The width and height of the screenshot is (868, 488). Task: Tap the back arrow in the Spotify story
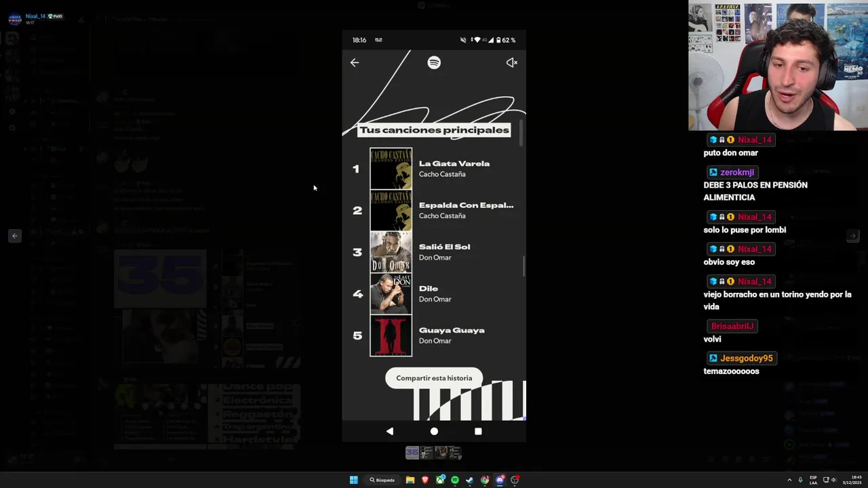point(355,62)
